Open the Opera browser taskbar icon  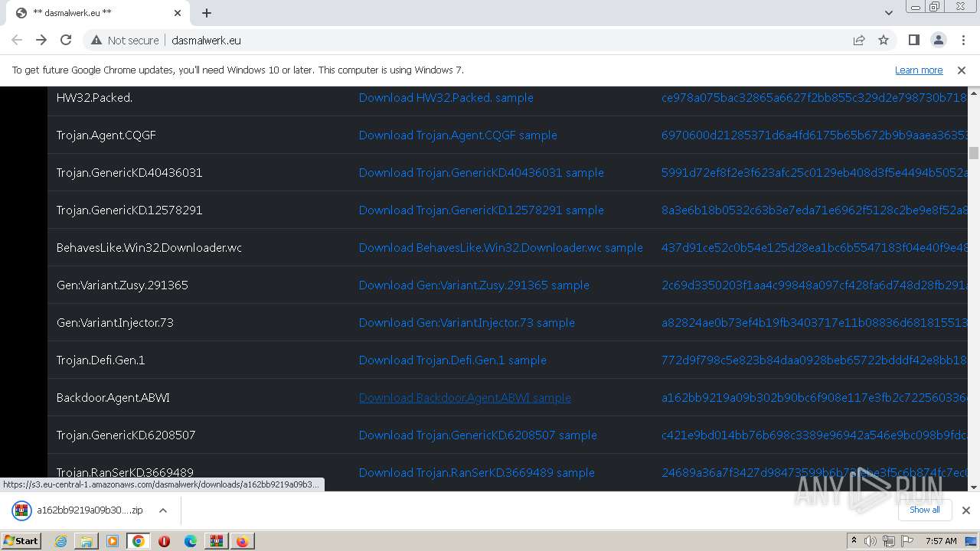coord(164,541)
